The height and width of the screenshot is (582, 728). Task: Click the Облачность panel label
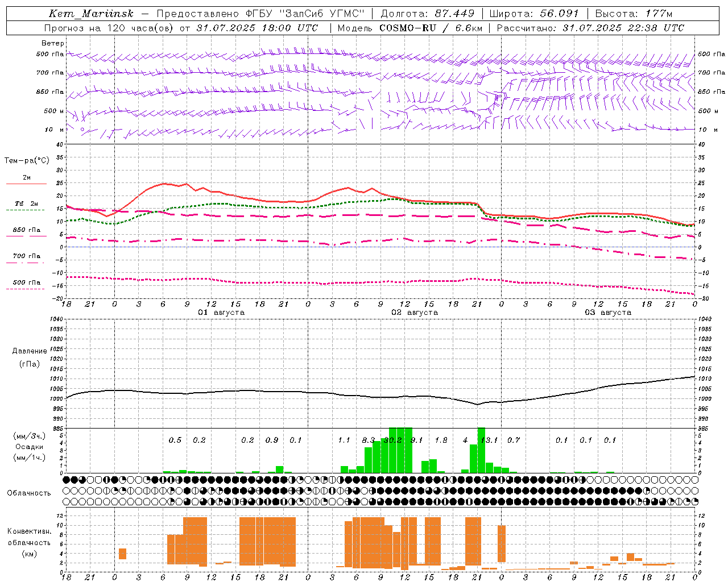(x=29, y=493)
